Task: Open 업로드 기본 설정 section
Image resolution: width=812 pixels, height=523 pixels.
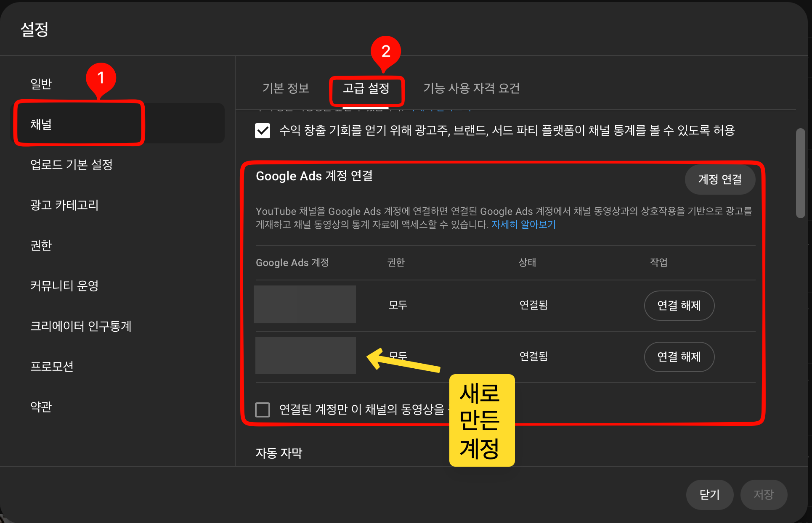Action: (71, 164)
